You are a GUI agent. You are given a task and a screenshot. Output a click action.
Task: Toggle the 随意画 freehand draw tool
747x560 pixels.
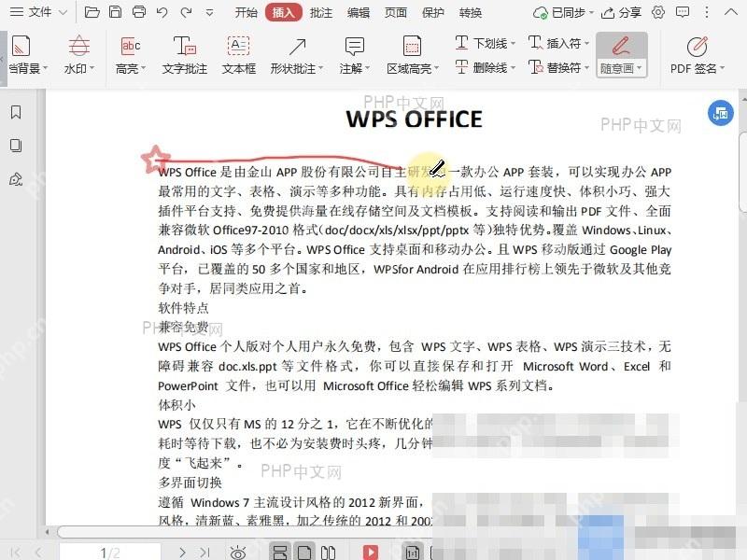621,55
